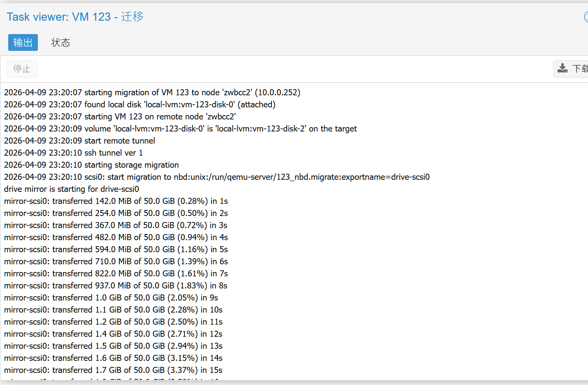Image resolution: width=588 pixels, height=385 pixels.
Task: Select the 'transferred 1.0 GiB' progress line
Action: tap(111, 297)
